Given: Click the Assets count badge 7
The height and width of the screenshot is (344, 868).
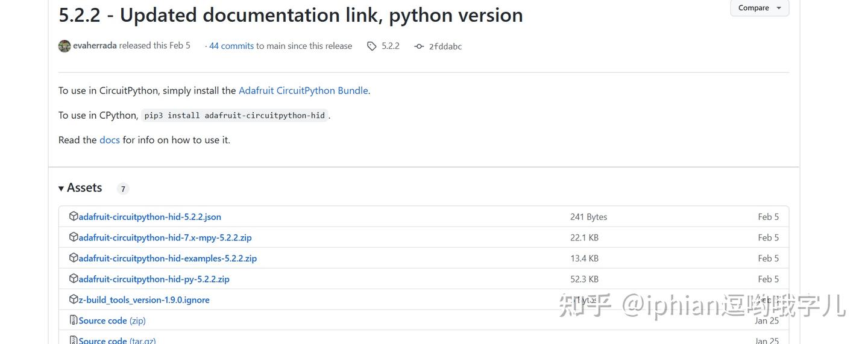Looking at the screenshot, I should coord(123,189).
